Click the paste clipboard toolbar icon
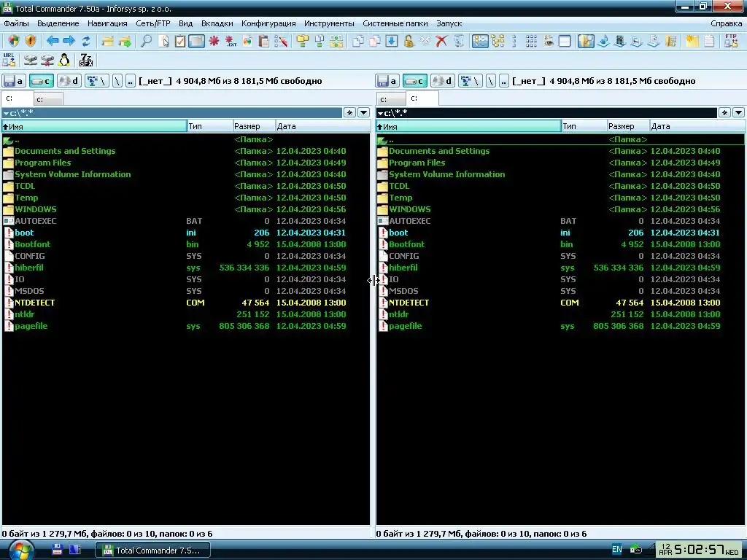Viewport: 747px width, 560px height. pos(263,41)
